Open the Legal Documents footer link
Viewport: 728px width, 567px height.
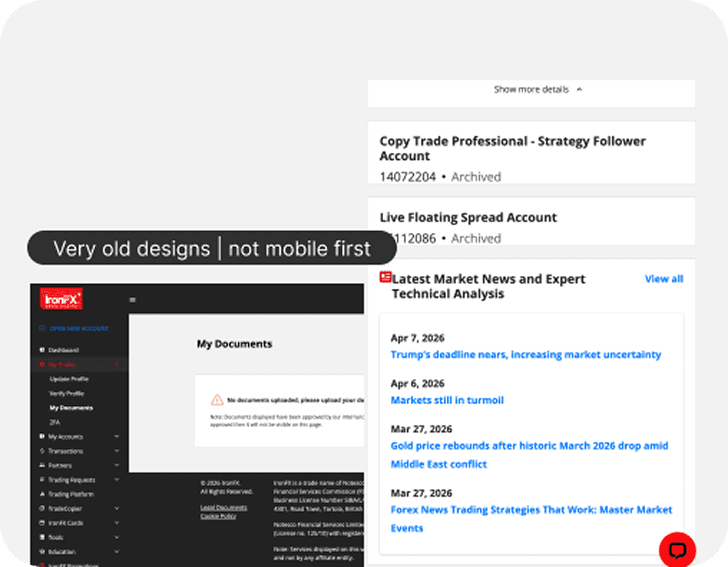pos(224,507)
